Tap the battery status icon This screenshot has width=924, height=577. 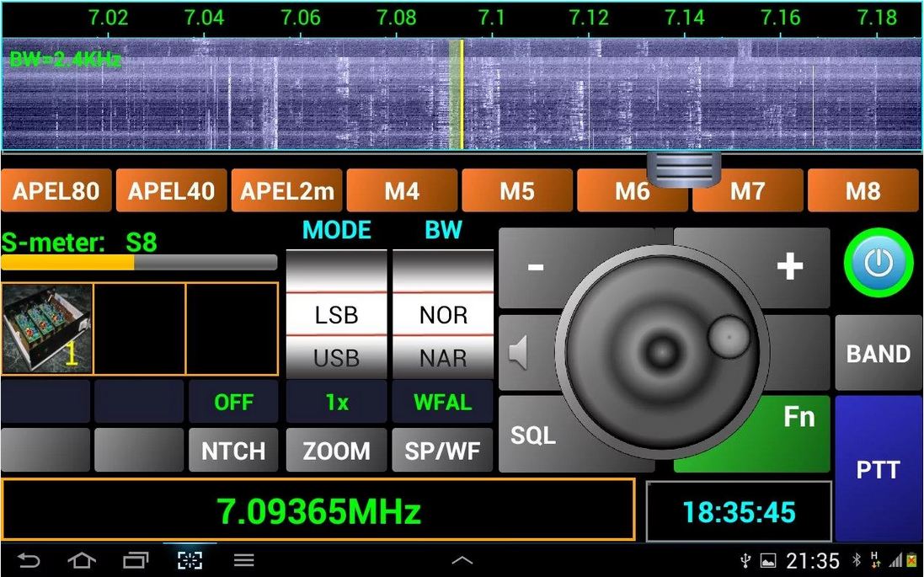(912, 560)
